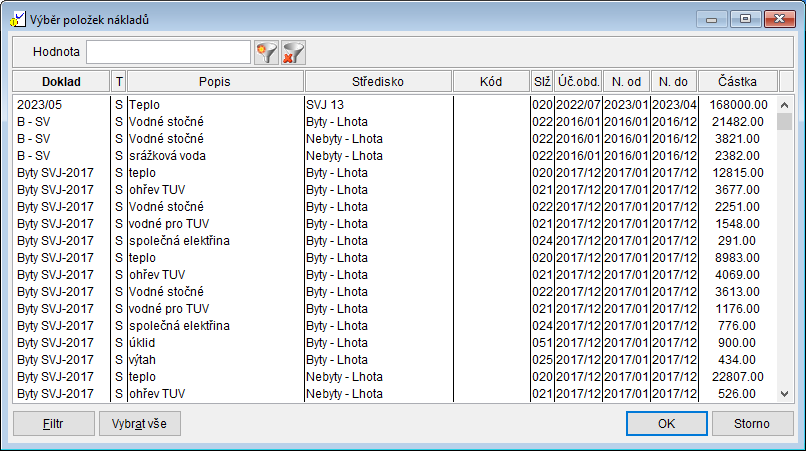The width and height of the screenshot is (806, 451).
Task: Select the úklid row
Action: click(200, 342)
